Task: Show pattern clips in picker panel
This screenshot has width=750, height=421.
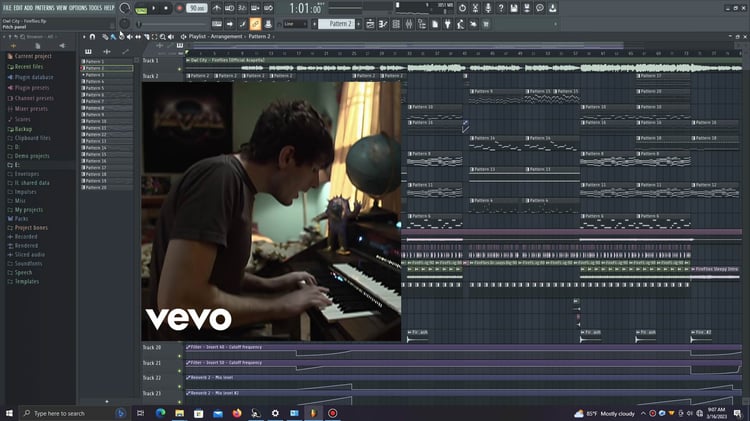Action: coord(88,51)
